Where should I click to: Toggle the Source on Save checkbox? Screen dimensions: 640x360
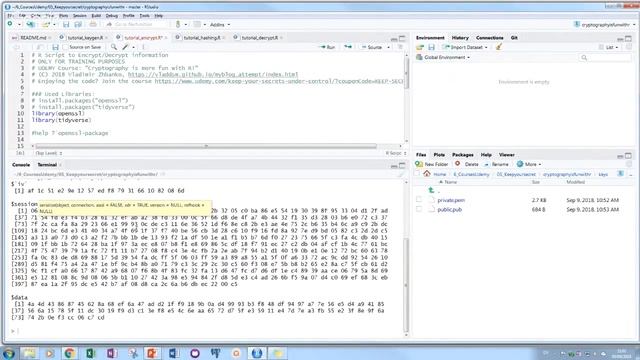pyautogui.click(x=65, y=47)
